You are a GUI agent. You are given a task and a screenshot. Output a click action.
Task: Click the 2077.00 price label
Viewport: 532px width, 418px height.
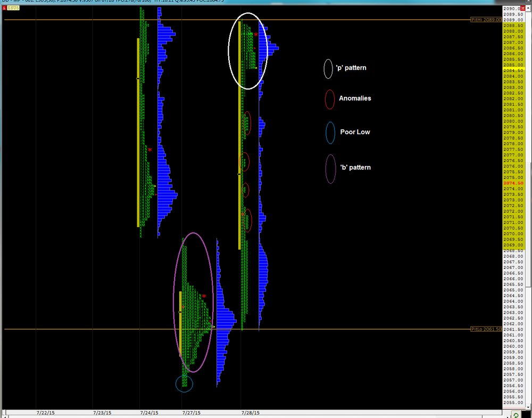[513, 155]
